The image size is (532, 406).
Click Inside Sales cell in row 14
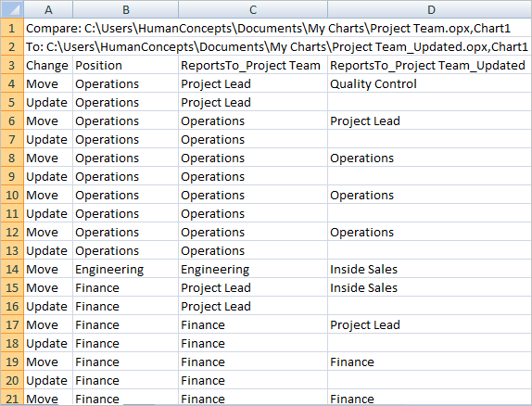pyautogui.click(x=430, y=269)
